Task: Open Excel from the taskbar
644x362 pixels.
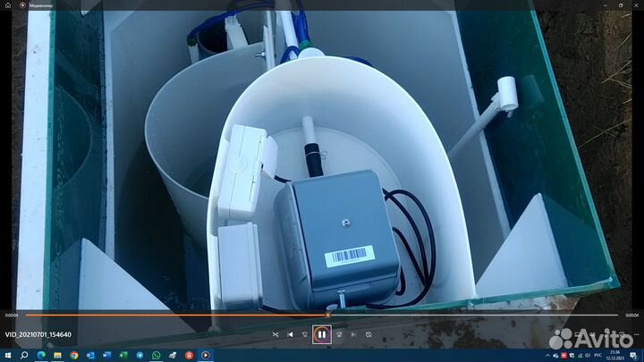Action: 123,356
